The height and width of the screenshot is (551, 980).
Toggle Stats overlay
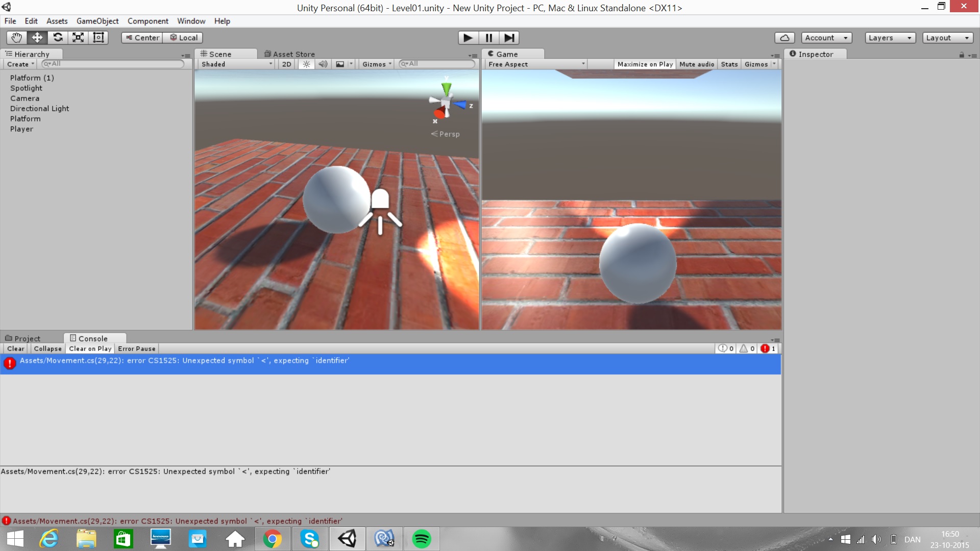pyautogui.click(x=729, y=64)
